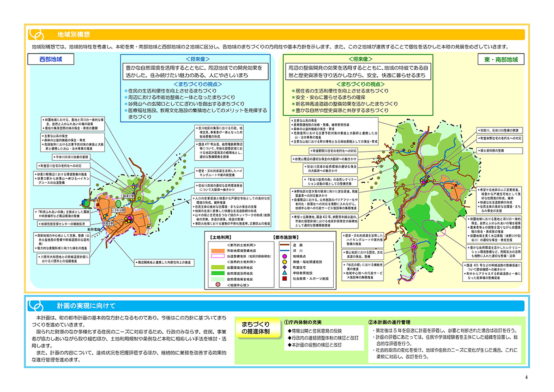Click the 切畑川、石田川の整備の要請 callout
554x392 pixels.
pyautogui.click(x=500, y=130)
